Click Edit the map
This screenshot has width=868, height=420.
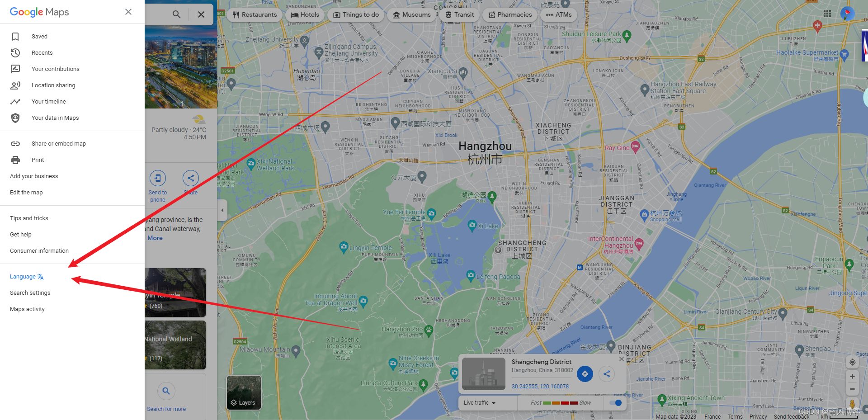(x=26, y=193)
